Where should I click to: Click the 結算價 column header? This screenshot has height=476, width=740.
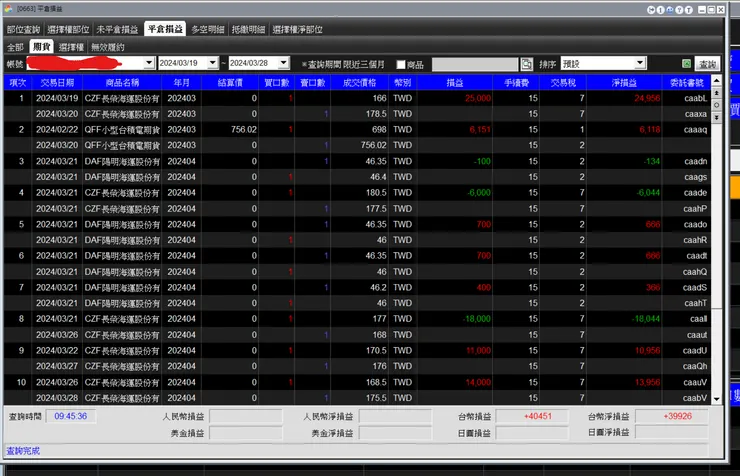[x=230, y=83]
